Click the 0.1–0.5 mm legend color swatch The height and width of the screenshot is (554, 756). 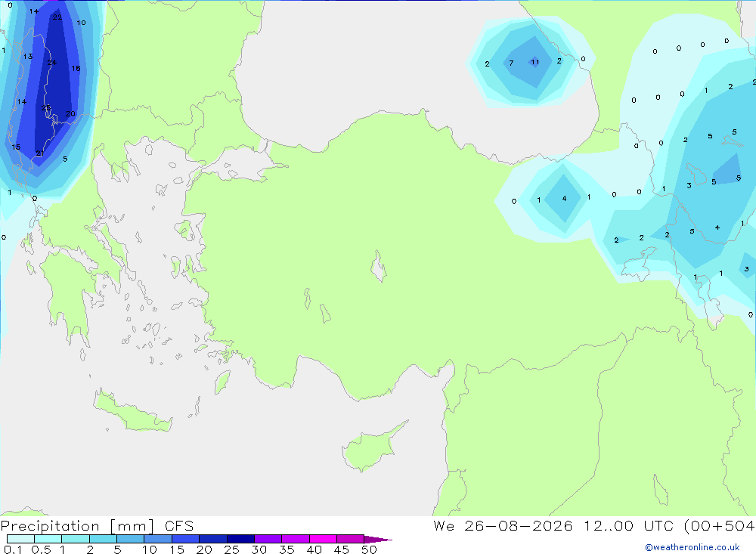coord(20,539)
